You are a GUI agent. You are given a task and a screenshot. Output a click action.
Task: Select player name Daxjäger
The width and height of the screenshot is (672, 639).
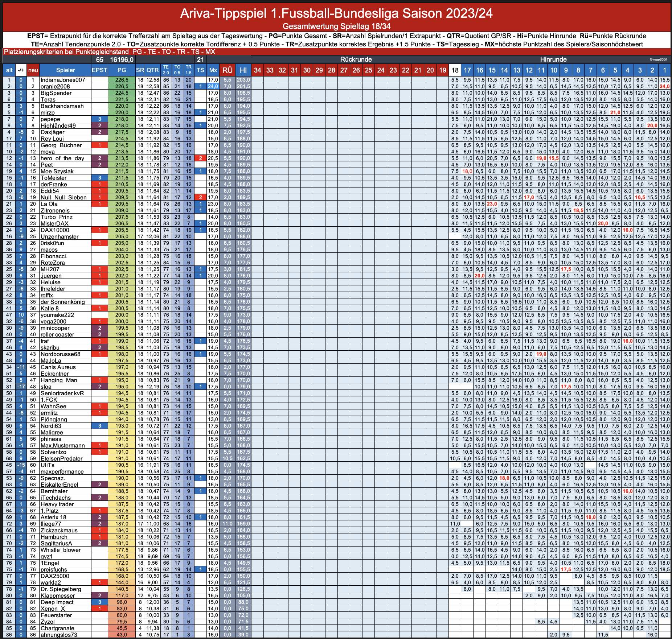[53, 132]
